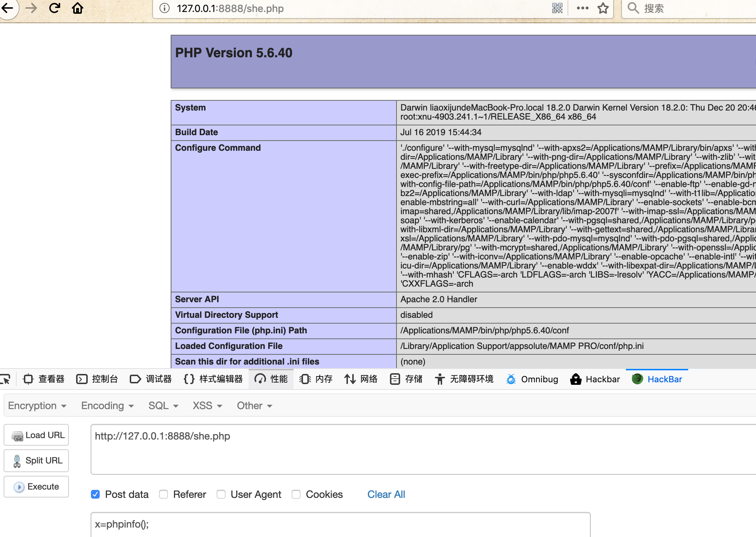Click the Clear All link
The height and width of the screenshot is (537, 756).
click(x=386, y=494)
